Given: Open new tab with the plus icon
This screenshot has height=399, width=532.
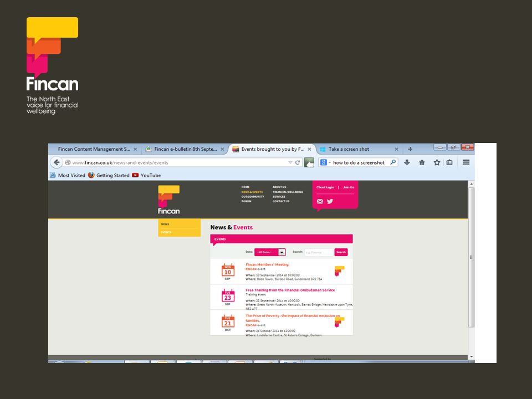Looking at the screenshot, I should click(x=410, y=149).
